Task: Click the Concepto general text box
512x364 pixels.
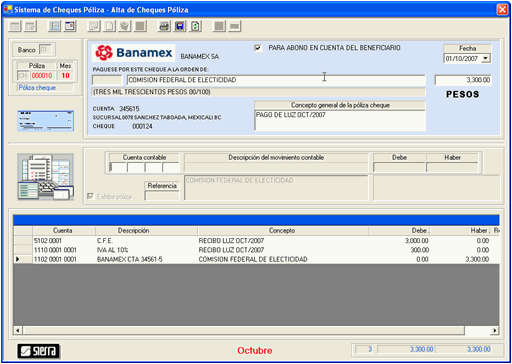Action: 340,120
